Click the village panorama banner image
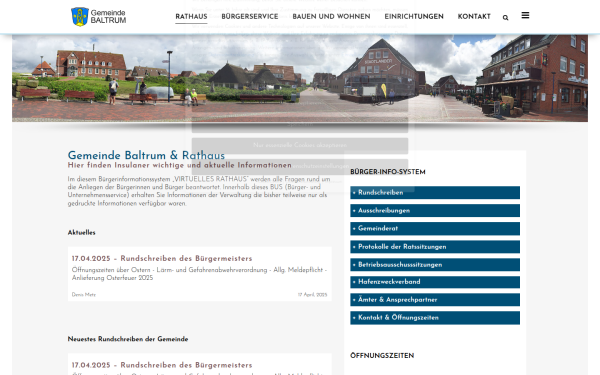 click(x=300, y=78)
